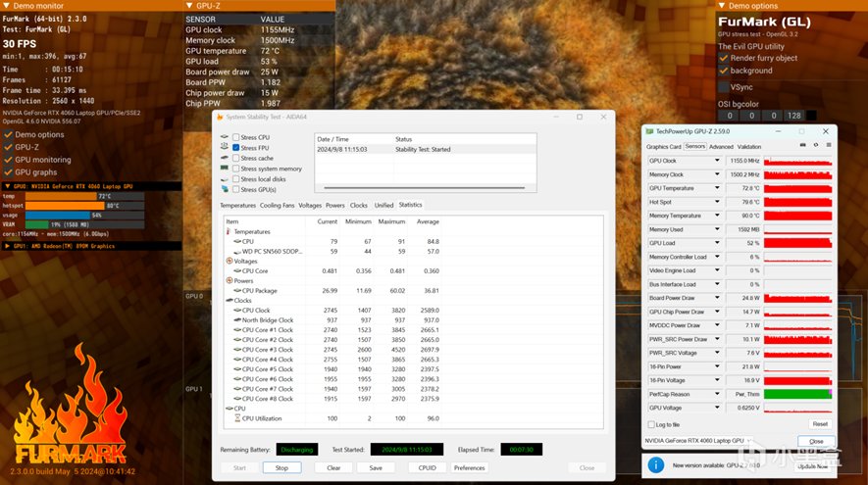868x485 pixels.
Task: Click the FPU icon beside Stress FPU
Action: 225,147
